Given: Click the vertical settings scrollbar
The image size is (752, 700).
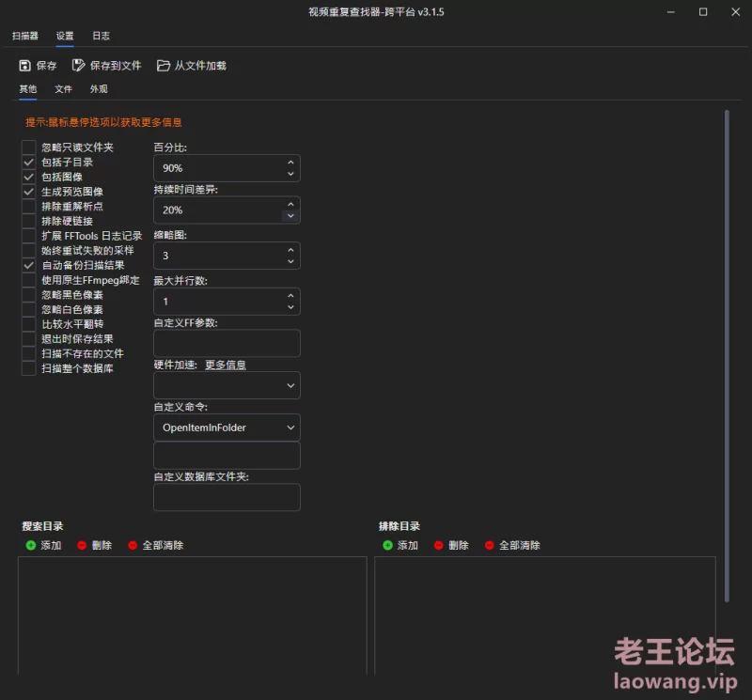Looking at the screenshot, I should (727, 356).
